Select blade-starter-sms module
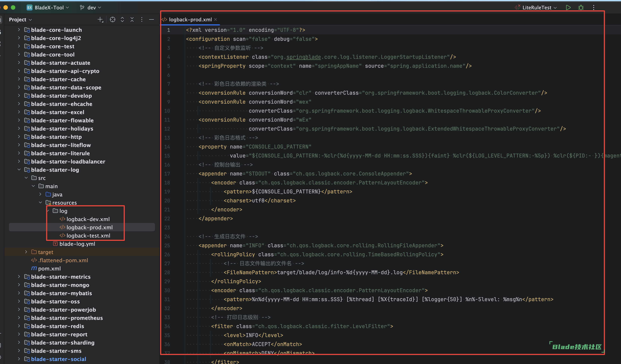This screenshot has width=621, height=364. tap(56, 351)
